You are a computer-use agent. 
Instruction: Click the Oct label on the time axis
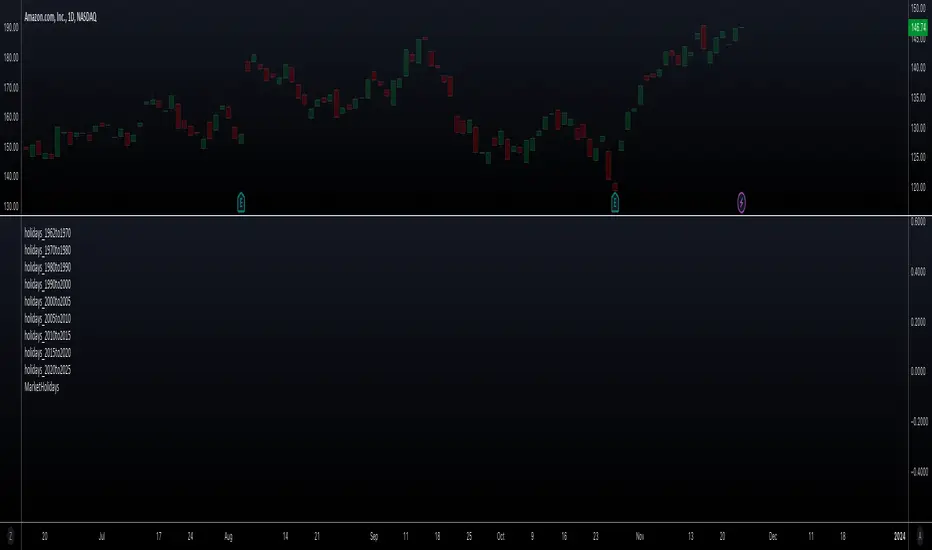coord(500,536)
